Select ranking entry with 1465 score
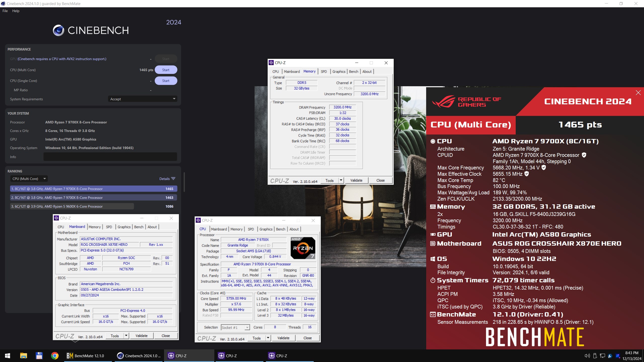This screenshot has height=362, width=644. point(94,189)
